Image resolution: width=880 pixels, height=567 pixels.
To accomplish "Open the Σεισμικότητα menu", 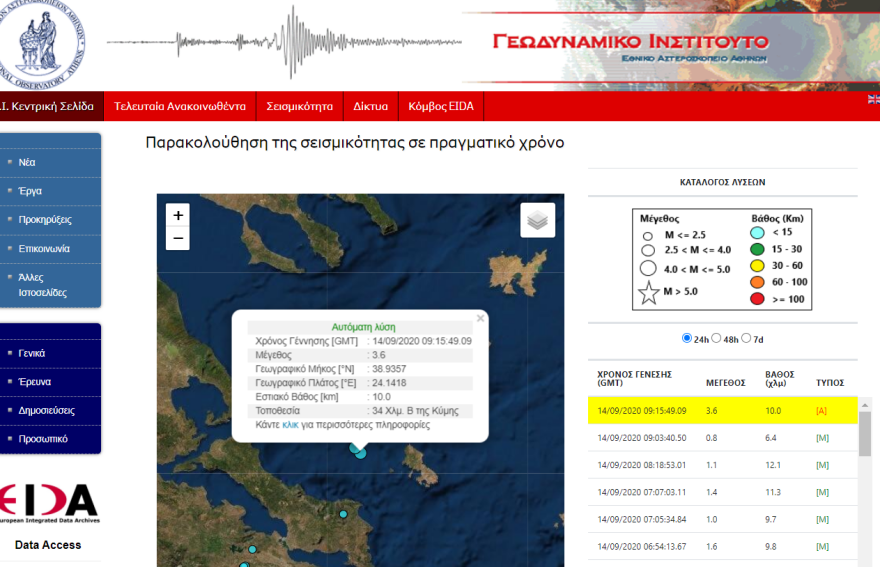I will click(299, 106).
